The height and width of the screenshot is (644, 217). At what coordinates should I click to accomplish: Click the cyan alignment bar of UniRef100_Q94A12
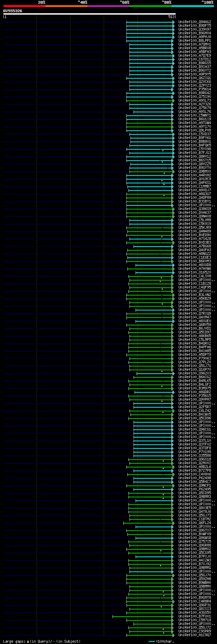coord(150,22)
